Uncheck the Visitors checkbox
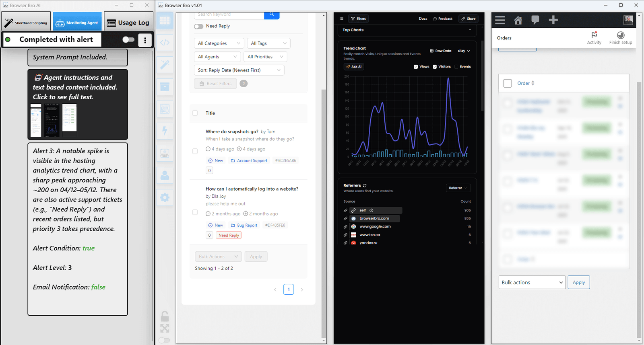644x345 pixels. tap(435, 67)
